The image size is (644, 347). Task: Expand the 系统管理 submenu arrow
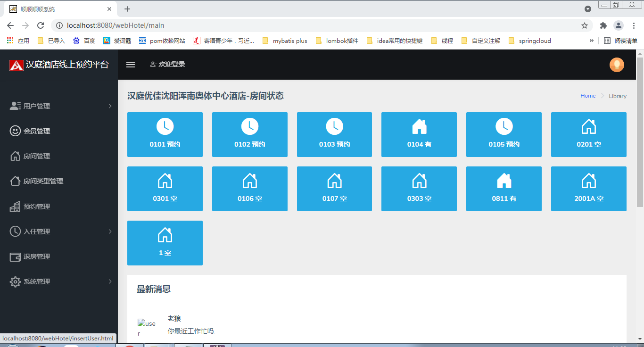point(110,281)
